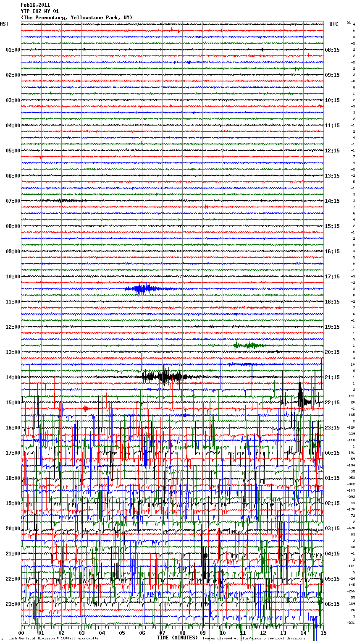Select the 20:00 MST time label

[x=13, y=529]
